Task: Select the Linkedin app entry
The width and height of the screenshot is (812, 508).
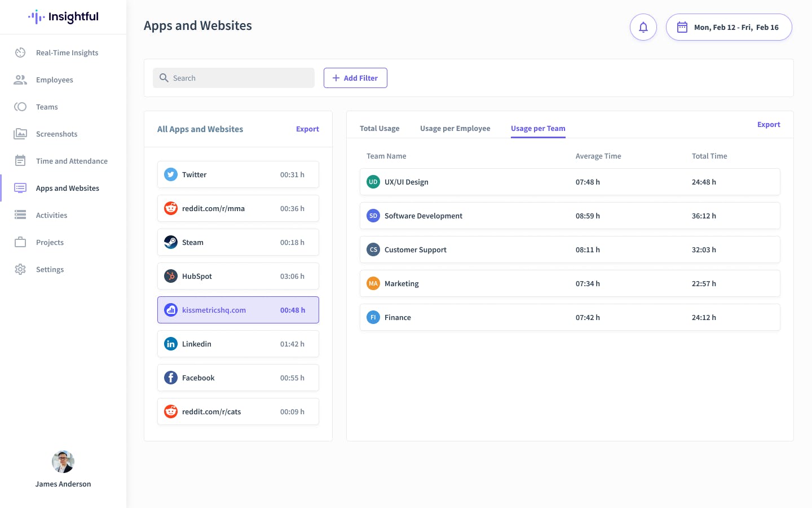Action: click(x=238, y=344)
